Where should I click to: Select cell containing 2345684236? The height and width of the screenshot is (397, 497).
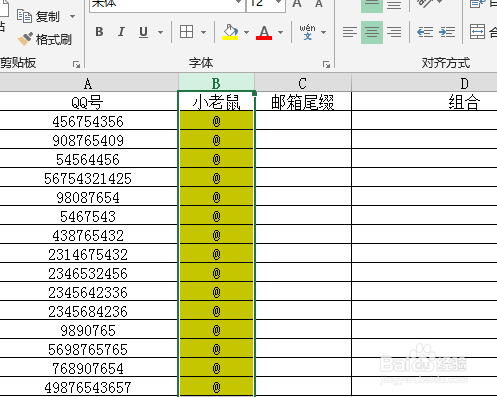coord(88,311)
